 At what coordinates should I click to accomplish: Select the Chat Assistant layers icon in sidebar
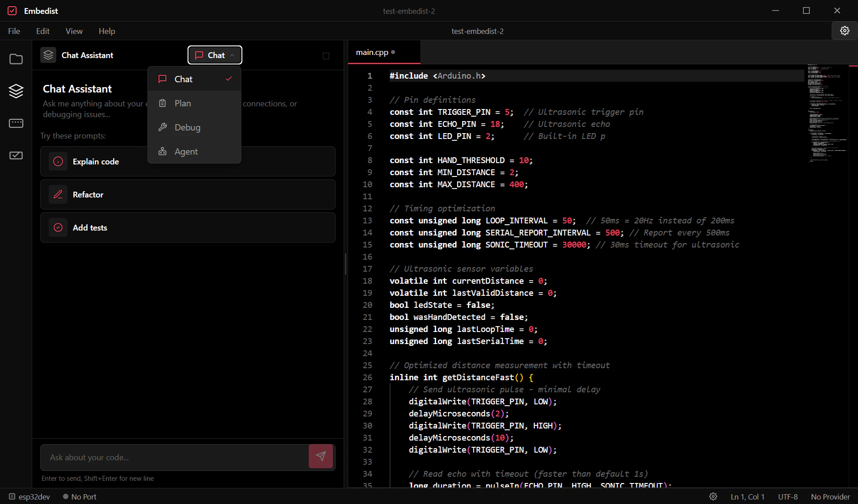[x=16, y=91]
